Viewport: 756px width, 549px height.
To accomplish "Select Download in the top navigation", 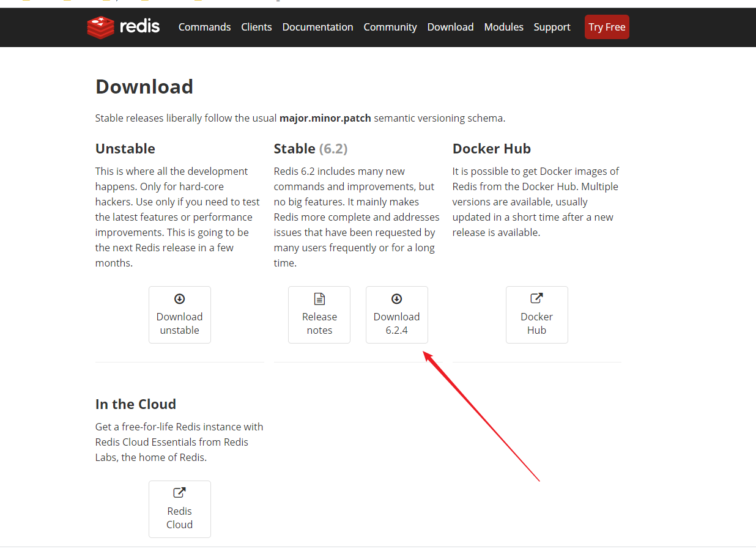I will click(450, 27).
